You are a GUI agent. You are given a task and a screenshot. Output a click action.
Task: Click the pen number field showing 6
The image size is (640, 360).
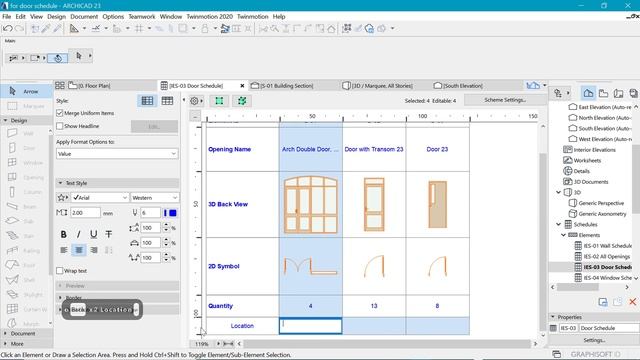150,213
